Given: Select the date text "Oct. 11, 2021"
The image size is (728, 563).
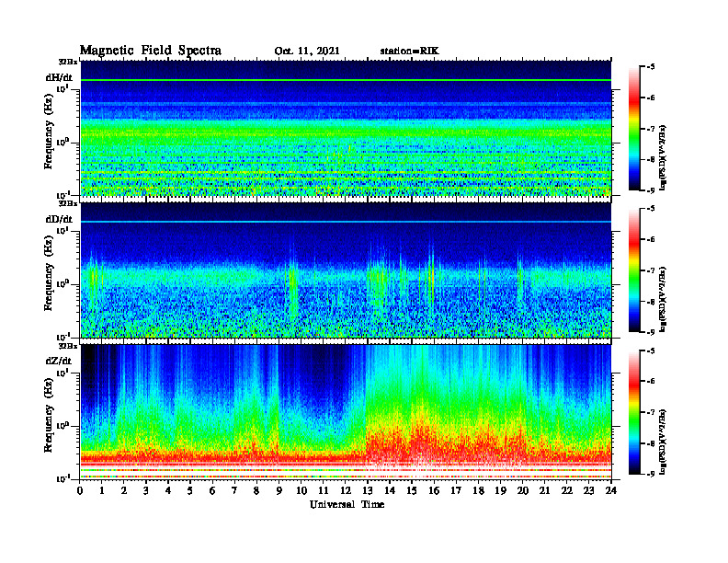Looking at the screenshot, I should (x=307, y=52).
